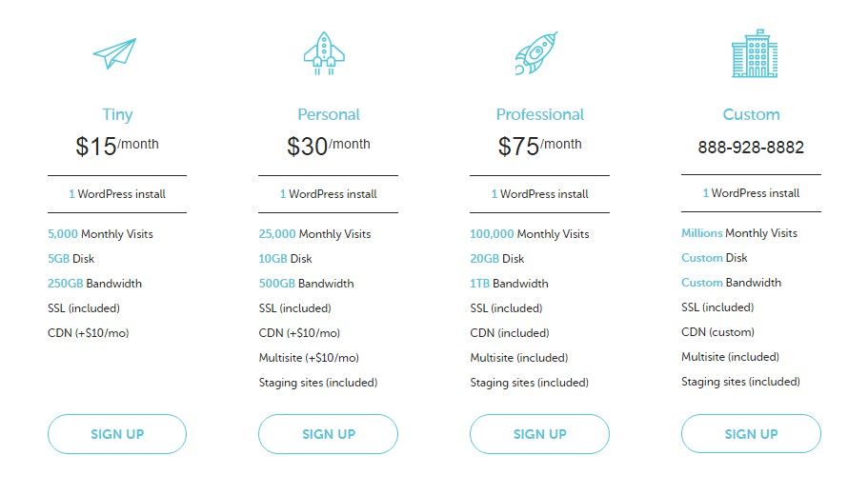Sign up for the Tiny plan
The width and height of the screenshot is (868, 495).
click(117, 434)
